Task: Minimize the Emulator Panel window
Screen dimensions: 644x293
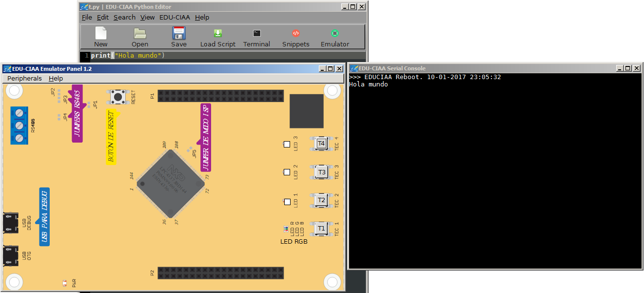Action: [322, 69]
